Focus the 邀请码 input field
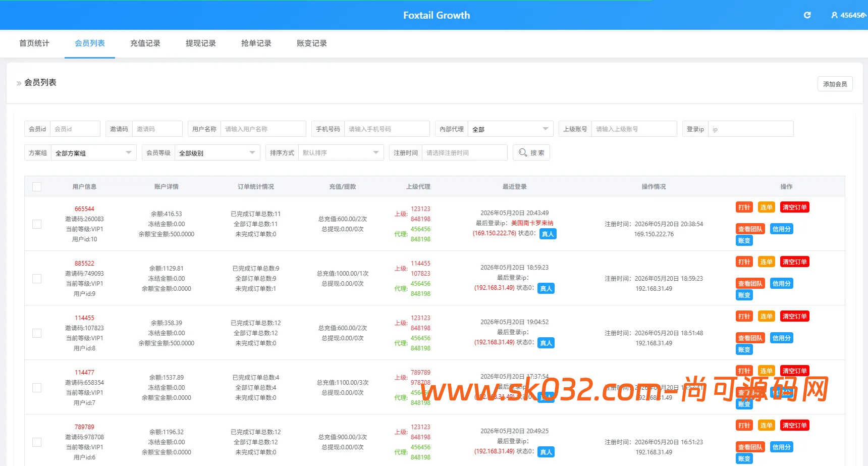 tap(157, 129)
